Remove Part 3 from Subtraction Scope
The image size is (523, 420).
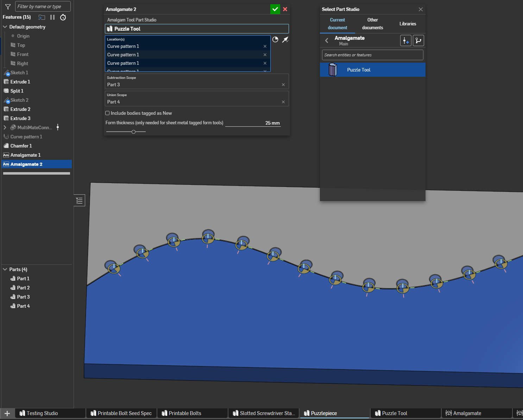(x=283, y=84)
